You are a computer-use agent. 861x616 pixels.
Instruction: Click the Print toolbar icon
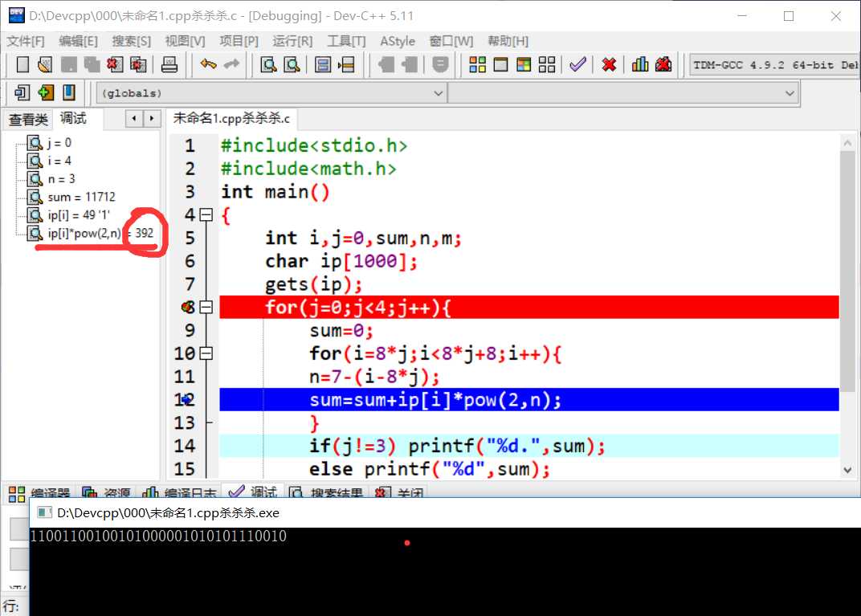(169, 65)
